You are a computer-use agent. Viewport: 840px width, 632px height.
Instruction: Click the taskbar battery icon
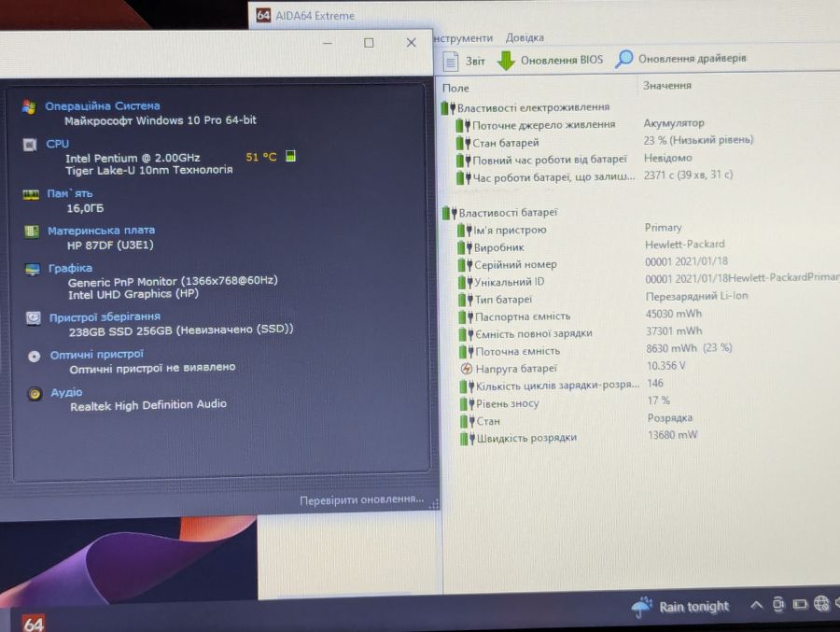800,605
